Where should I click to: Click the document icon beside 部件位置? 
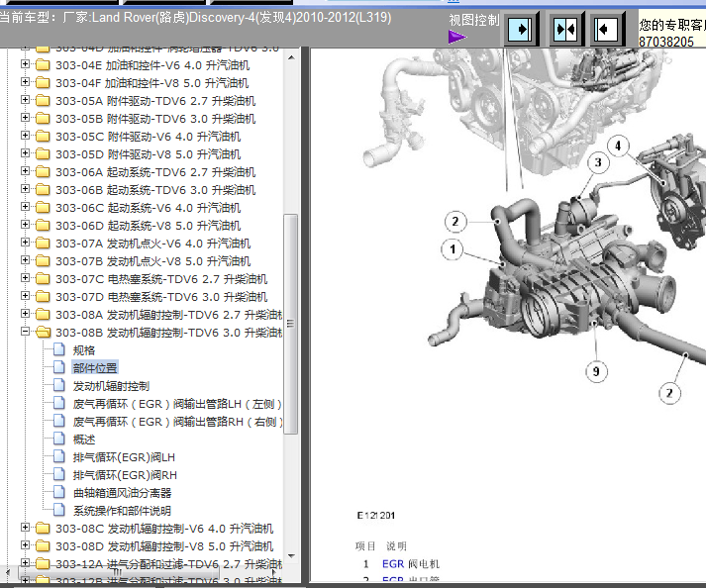(x=59, y=367)
